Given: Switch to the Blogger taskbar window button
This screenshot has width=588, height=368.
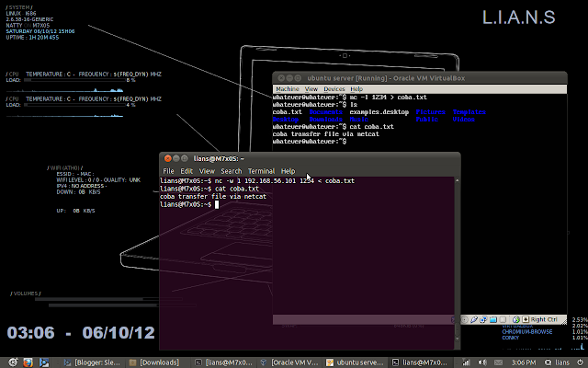Looking at the screenshot, I should [x=92, y=362].
